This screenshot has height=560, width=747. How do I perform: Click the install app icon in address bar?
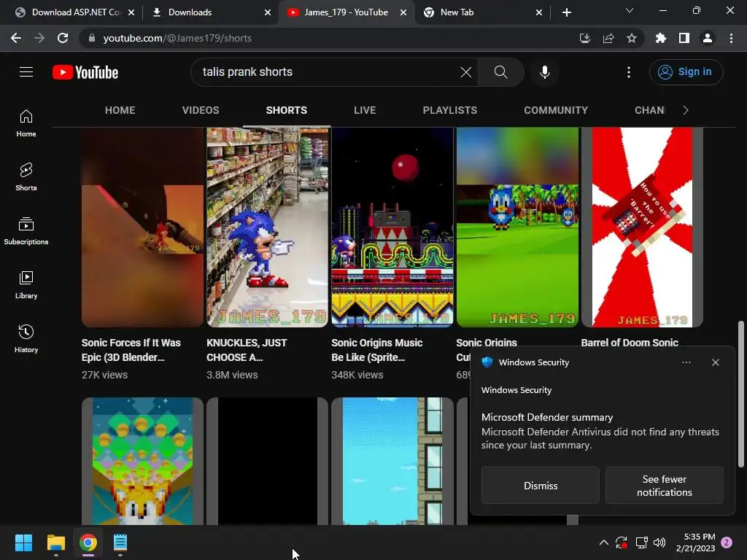[584, 38]
